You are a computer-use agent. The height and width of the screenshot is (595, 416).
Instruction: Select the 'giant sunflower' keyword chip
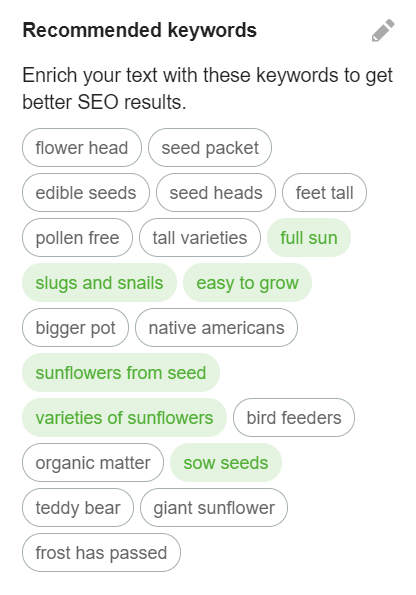[x=214, y=508]
